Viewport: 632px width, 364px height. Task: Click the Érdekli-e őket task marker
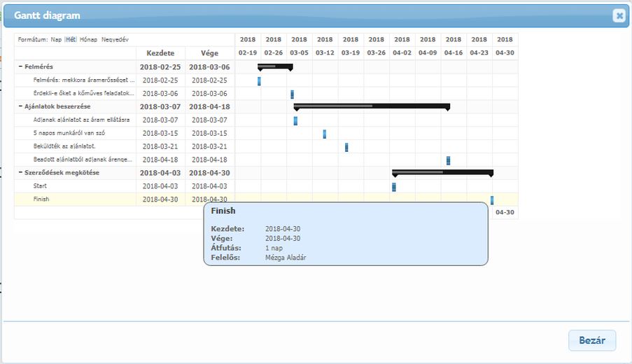point(292,94)
